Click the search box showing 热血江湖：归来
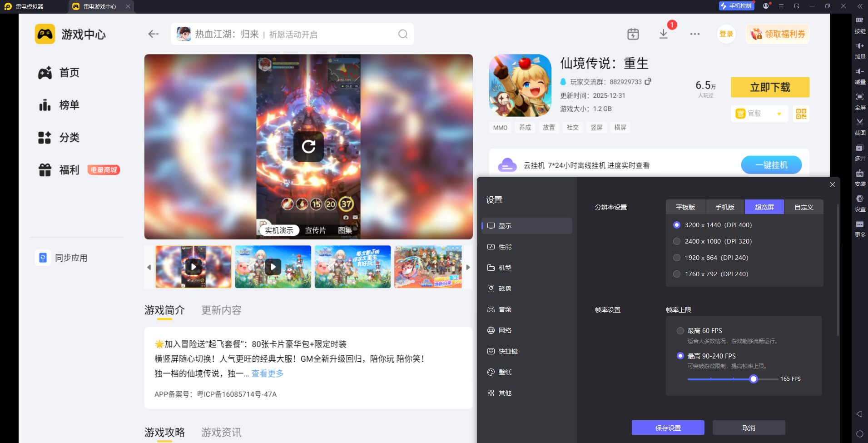The image size is (868, 443). (293, 34)
